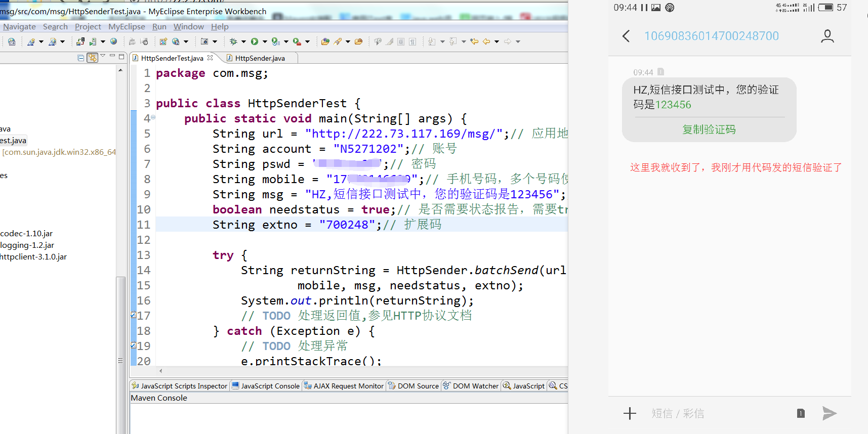
Task: Open the explorer View Menu triangle
Action: [103, 56]
